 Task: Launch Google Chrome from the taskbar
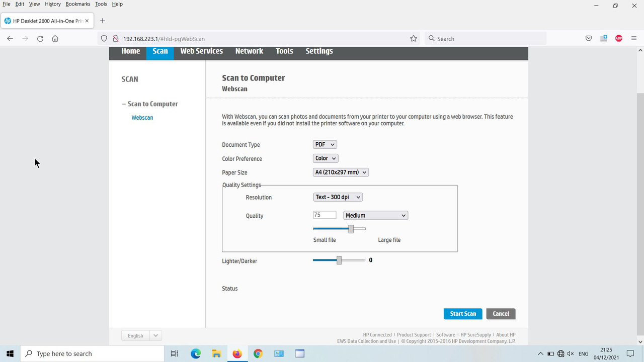pyautogui.click(x=258, y=353)
